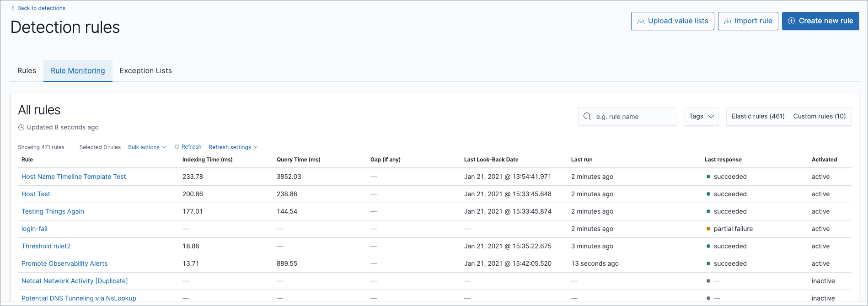Open Promote Observability Alerts rule
The width and height of the screenshot is (868, 306).
click(64, 263)
